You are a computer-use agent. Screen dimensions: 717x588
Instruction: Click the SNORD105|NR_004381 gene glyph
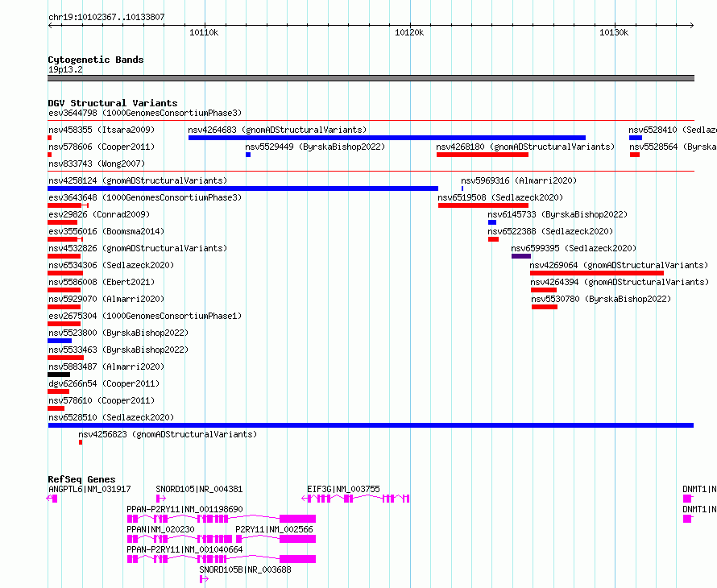[x=160, y=499]
